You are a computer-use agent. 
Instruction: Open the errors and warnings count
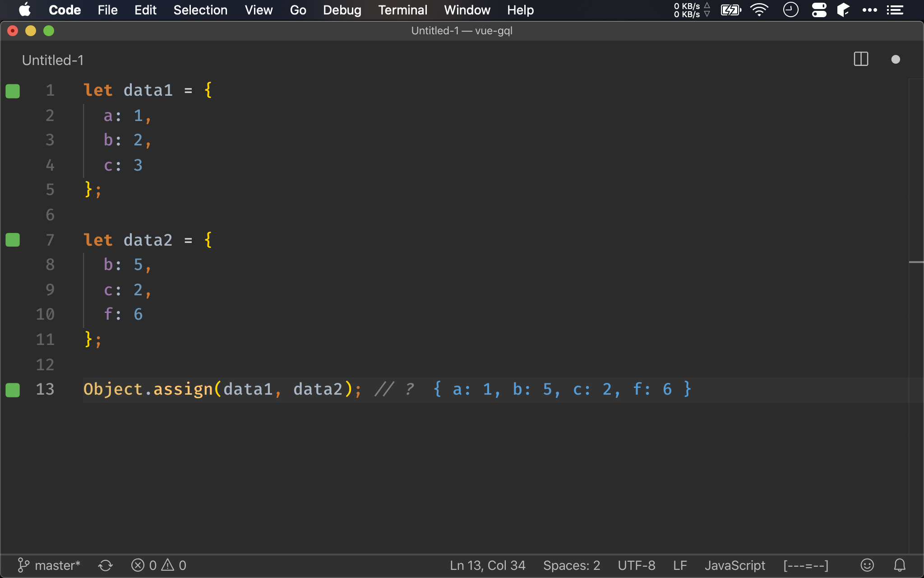(159, 565)
